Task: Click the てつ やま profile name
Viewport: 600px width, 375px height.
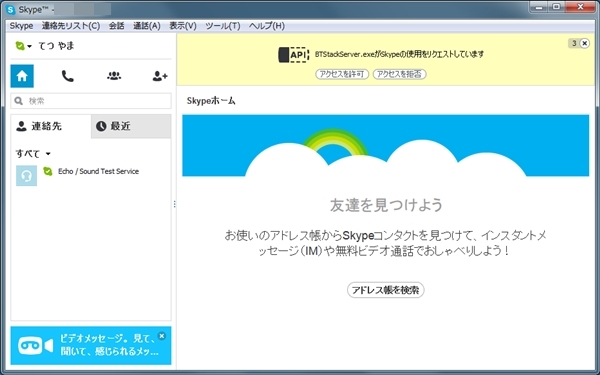Action: (x=56, y=46)
